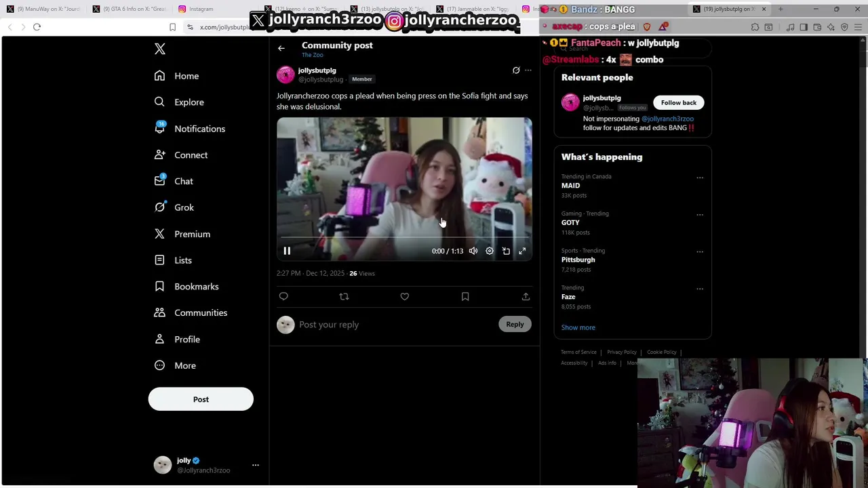Share the post using the share icon
This screenshot has width=868, height=488.
[526, 296]
